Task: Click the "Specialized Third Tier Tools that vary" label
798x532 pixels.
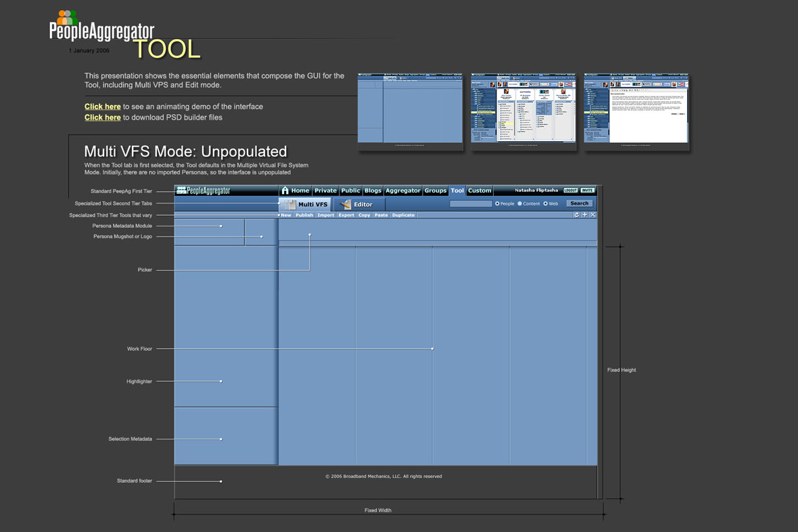Action: point(111,216)
